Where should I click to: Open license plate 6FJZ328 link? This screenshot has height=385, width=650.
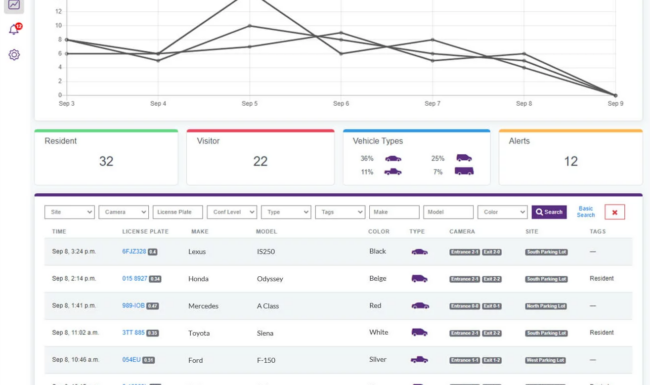point(134,252)
